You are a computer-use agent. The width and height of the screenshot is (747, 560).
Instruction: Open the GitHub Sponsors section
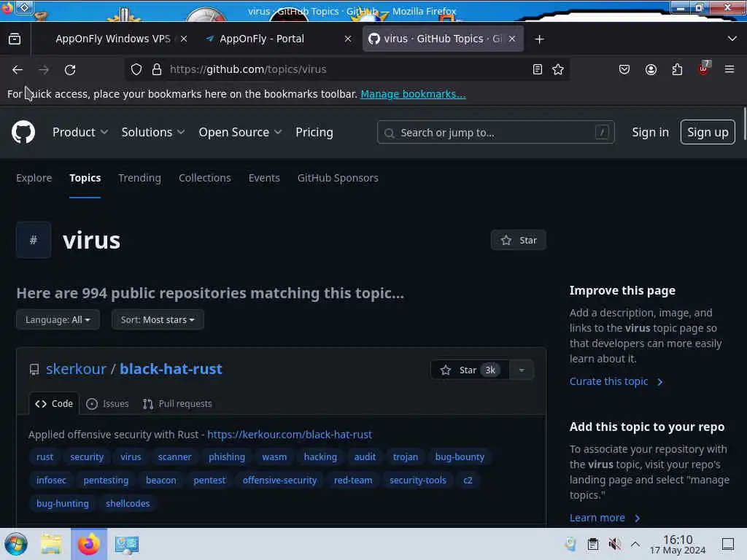[x=338, y=178]
